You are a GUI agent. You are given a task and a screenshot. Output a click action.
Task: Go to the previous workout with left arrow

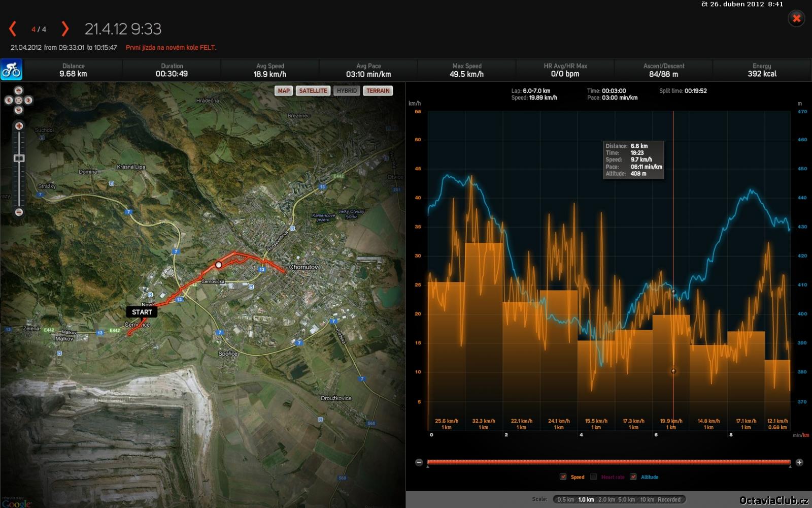[13, 29]
